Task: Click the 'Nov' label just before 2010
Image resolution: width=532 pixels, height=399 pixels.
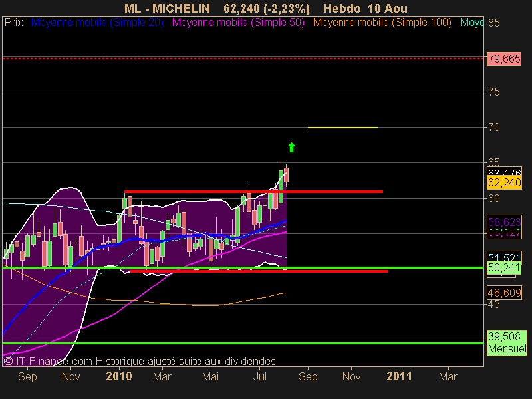Action: click(x=70, y=376)
